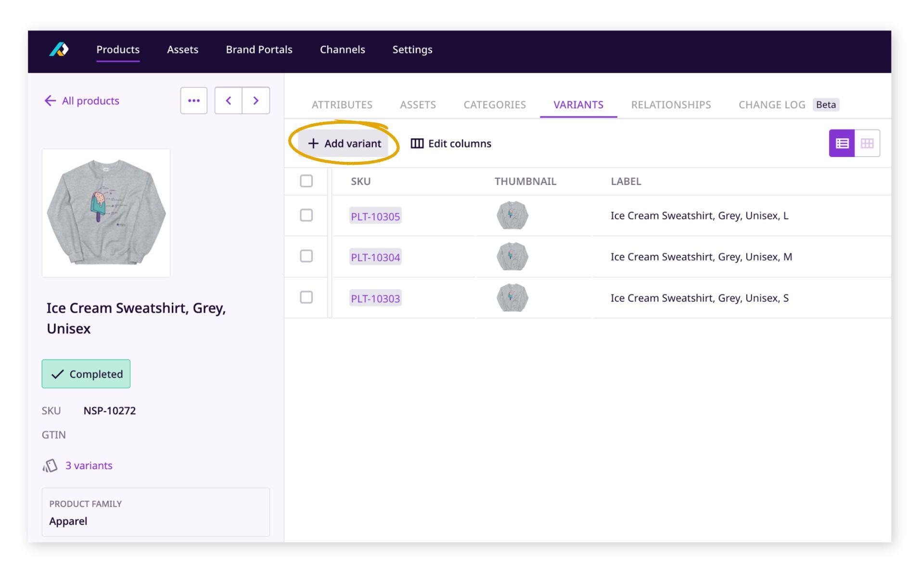
Task: Open the Change Log Beta tab
Action: tap(772, 105)
